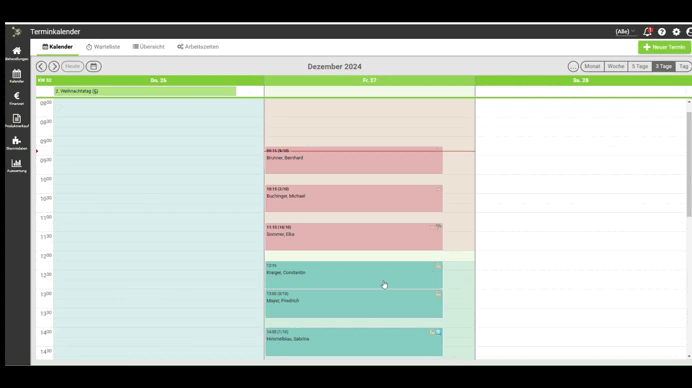The width and height of the screenshot is (692, 388).
Task: Open the Produktverkauf document icon in sidebar
Action: click(17, 121)
